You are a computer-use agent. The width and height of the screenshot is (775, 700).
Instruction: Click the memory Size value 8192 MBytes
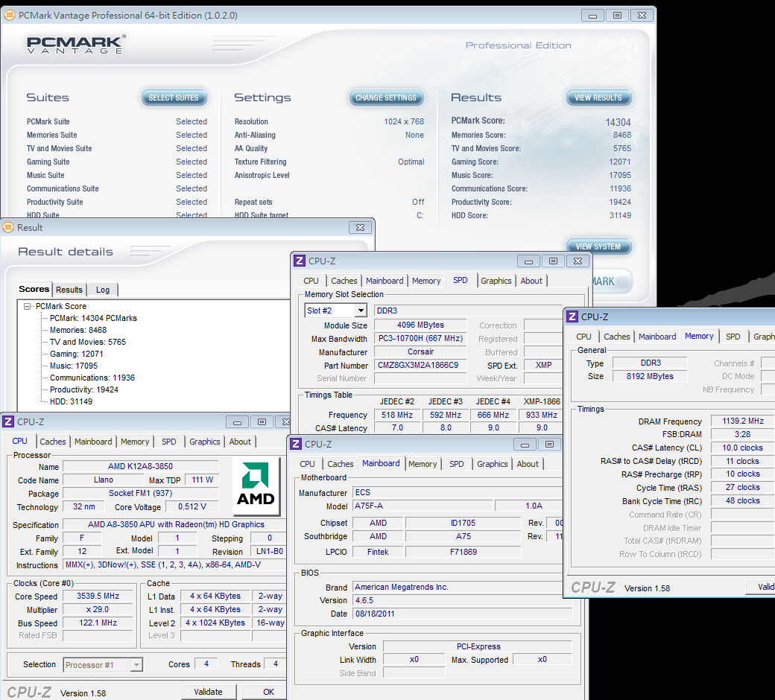[x=650, y=376]
